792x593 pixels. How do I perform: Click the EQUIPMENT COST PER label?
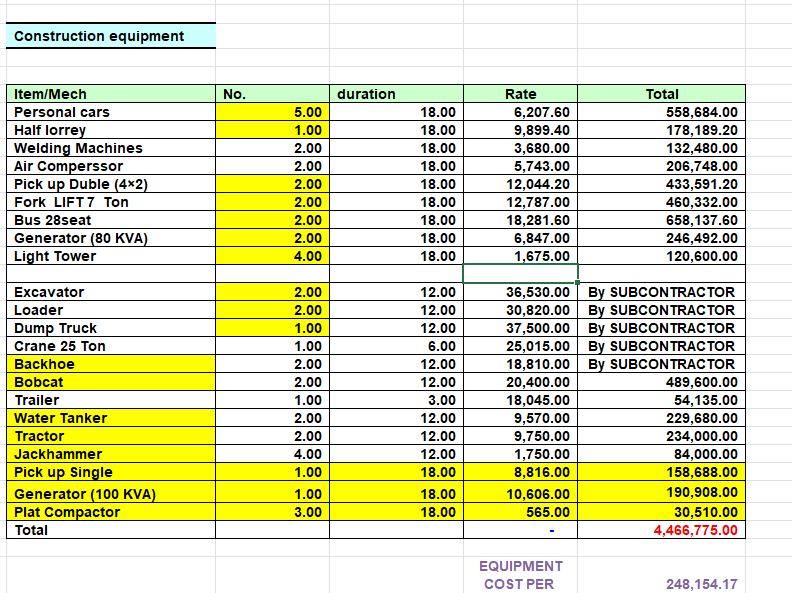click(520, 575)
